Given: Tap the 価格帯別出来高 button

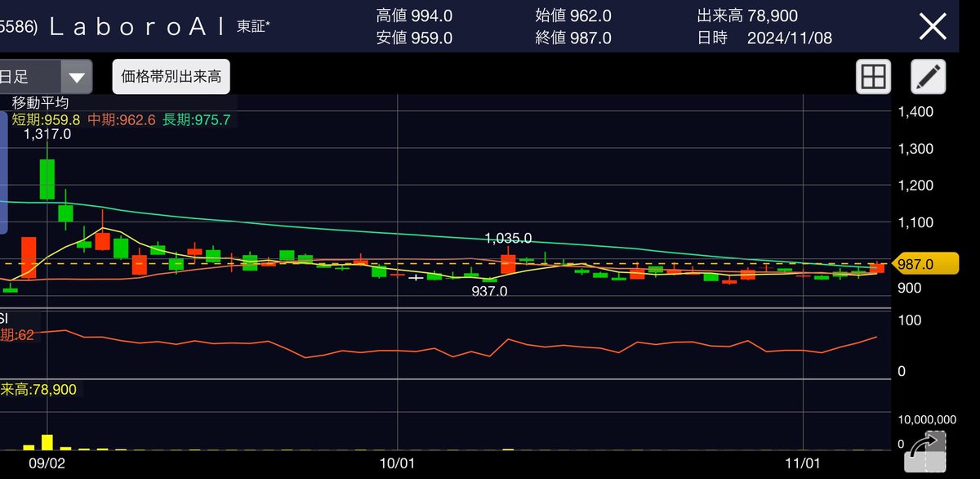Looking at the screenshot, I should (171, 78).
